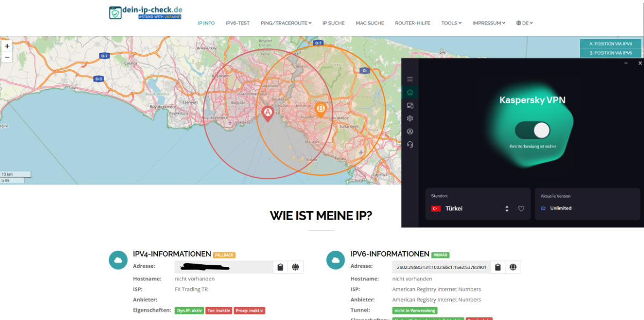Click the PRIMÄR badge on IPv6

click(x=440, y=255)
